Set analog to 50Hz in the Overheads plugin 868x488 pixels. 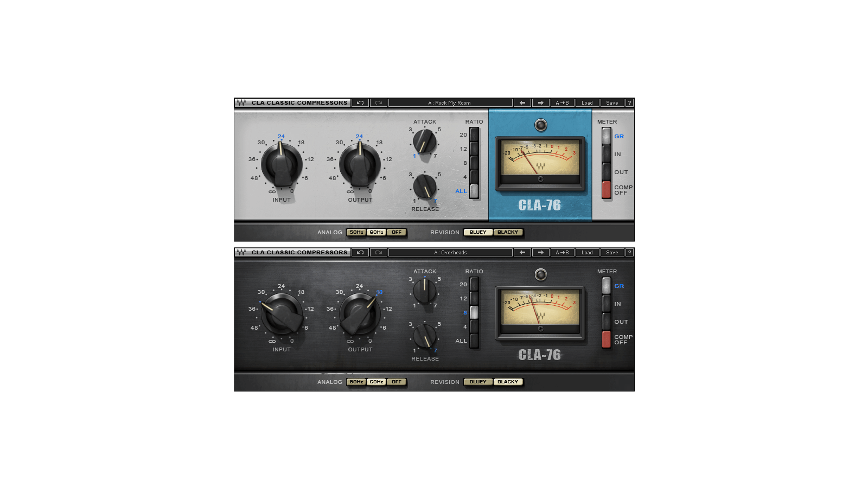point(356,382)
